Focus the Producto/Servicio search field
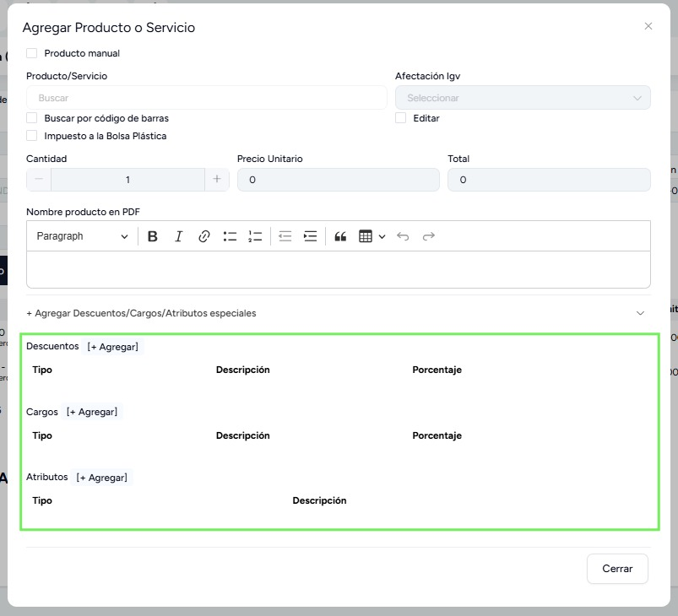 (x=207, y=98)
